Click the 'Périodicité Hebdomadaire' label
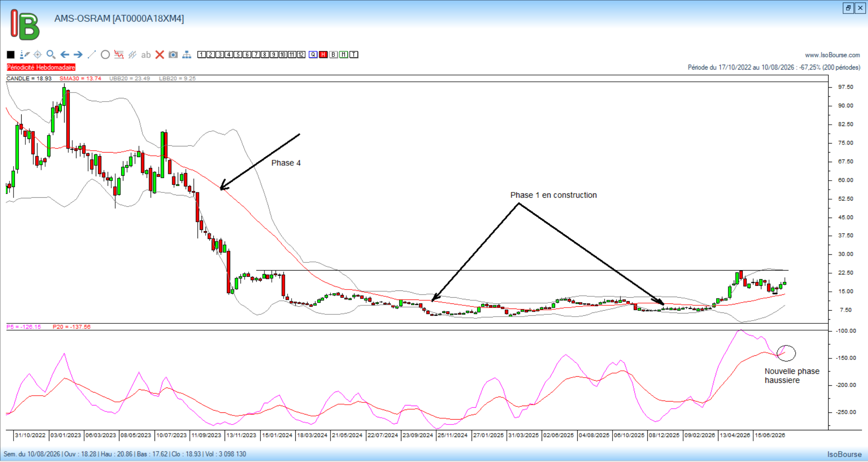Image resolution: width=868 pixels, height=462 pixels. (41, 67)
